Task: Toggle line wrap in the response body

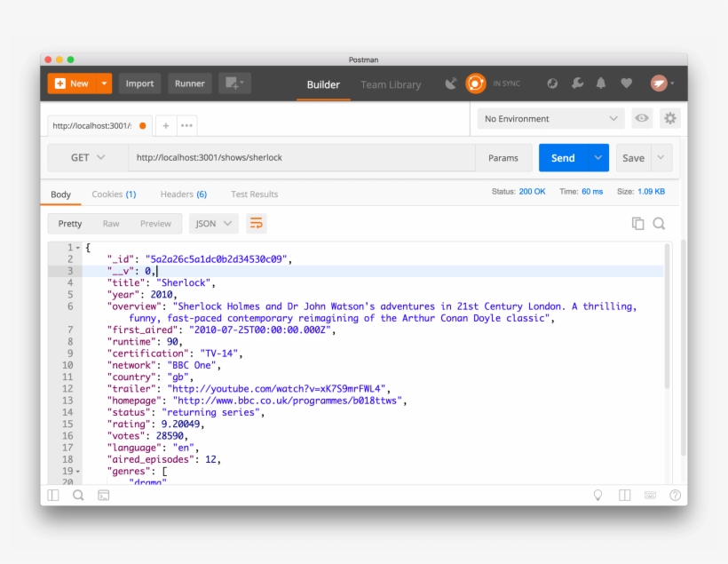Action: pos(257,224)
